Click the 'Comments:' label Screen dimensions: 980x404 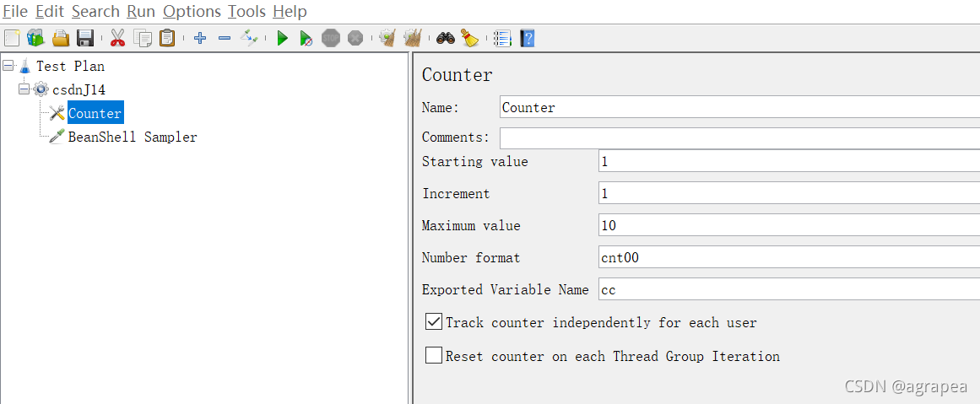(456, 136)
